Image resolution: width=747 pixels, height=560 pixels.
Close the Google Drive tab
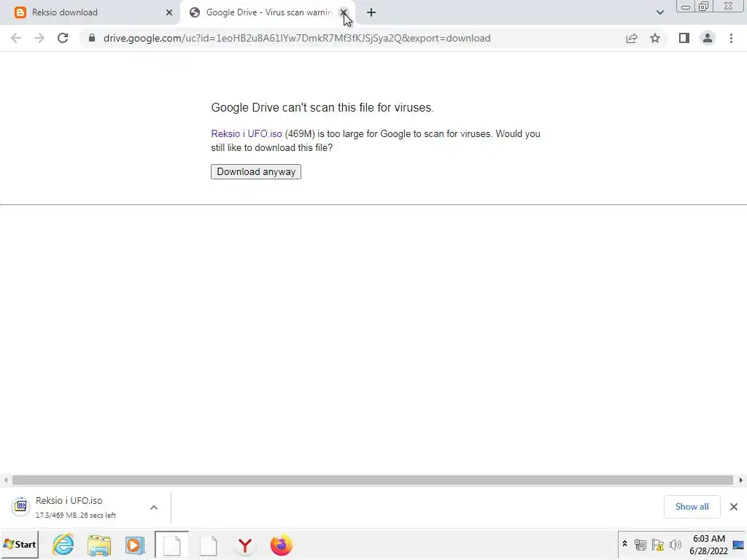coord(343,12)
